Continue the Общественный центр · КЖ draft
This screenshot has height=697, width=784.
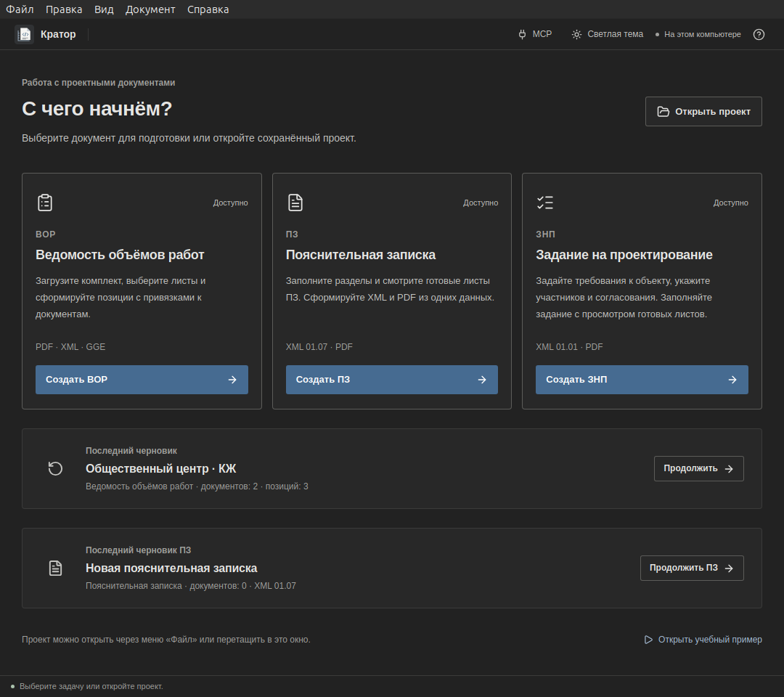[x=698, y=468]
